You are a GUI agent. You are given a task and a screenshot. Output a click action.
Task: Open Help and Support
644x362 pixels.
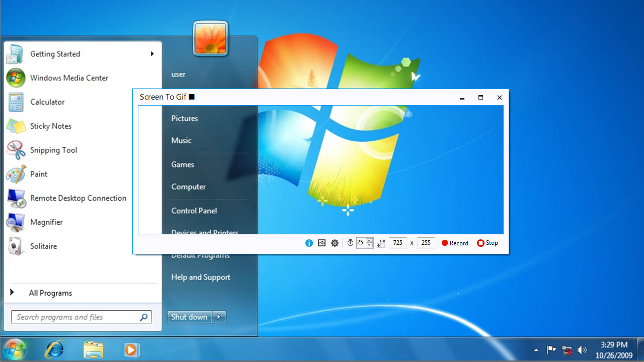pyautogui.click(x=201, y=277)
